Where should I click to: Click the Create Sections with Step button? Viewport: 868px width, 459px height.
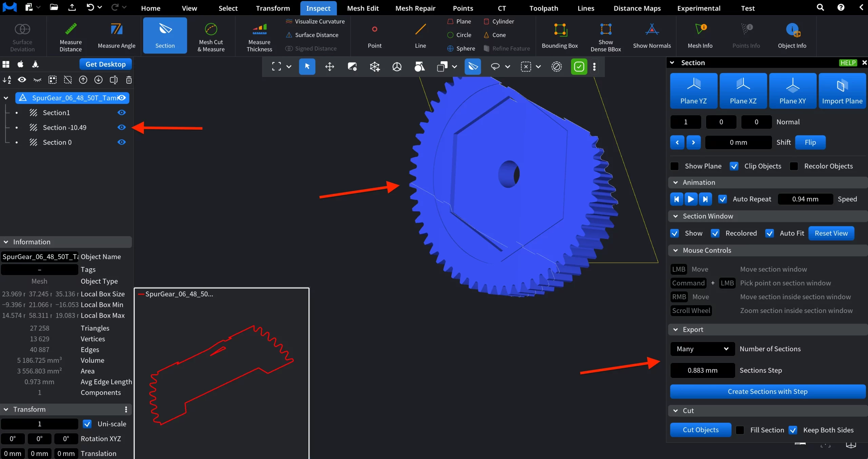(767, 392)
